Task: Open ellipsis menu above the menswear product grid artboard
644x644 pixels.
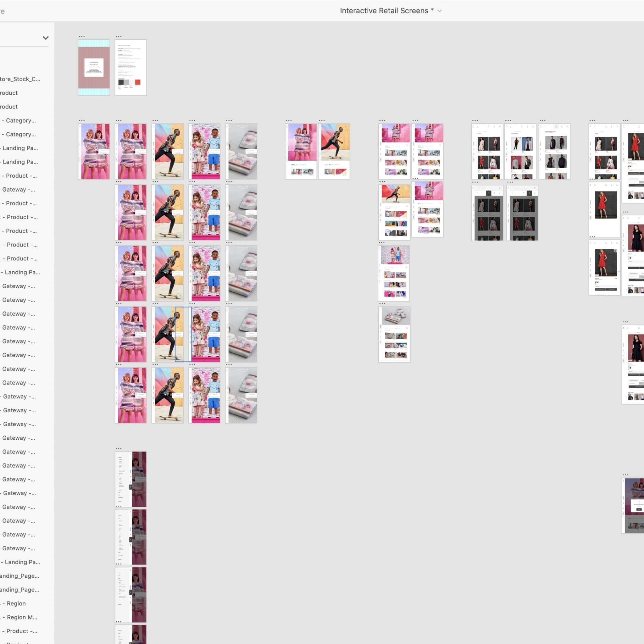Action: 508,121
